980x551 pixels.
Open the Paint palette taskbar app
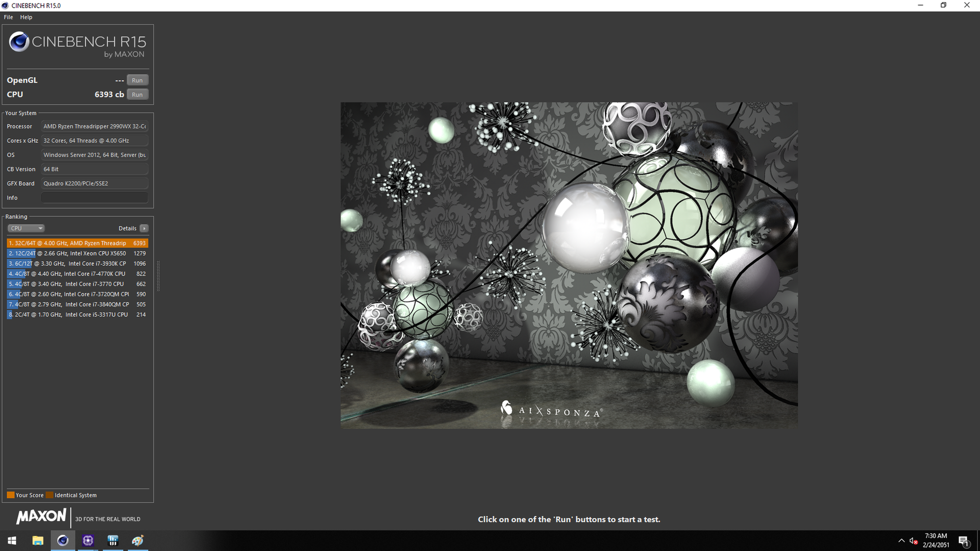(x=138, y=540)
